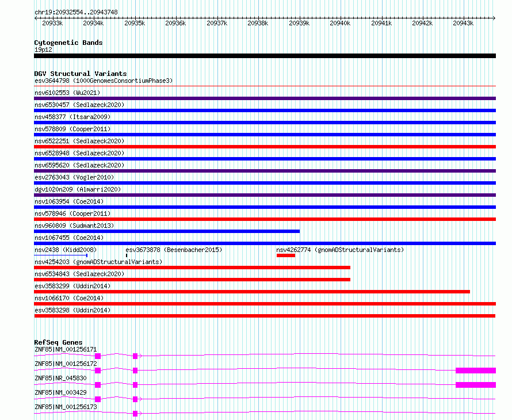Click the 20933k ruler tick label

click(x=52, y=23)
